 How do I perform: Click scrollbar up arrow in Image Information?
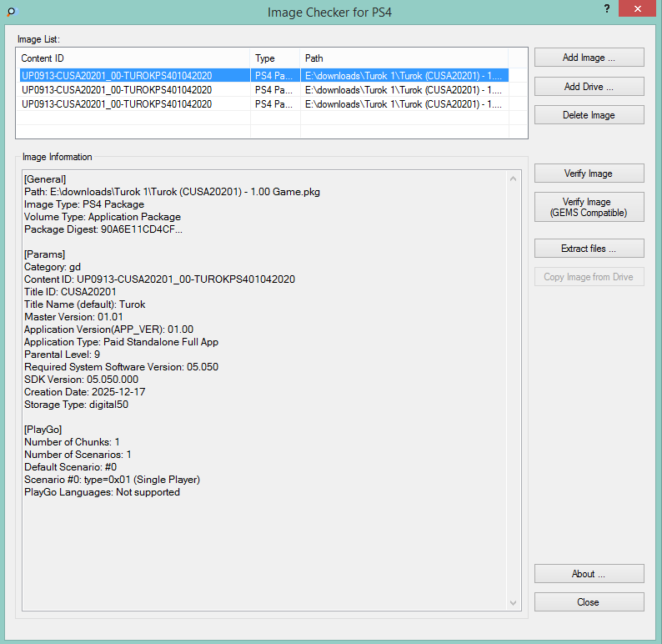(514, 178)
